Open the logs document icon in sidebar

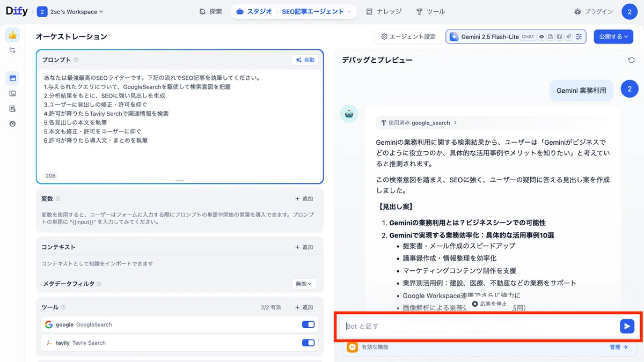[12, 108]
